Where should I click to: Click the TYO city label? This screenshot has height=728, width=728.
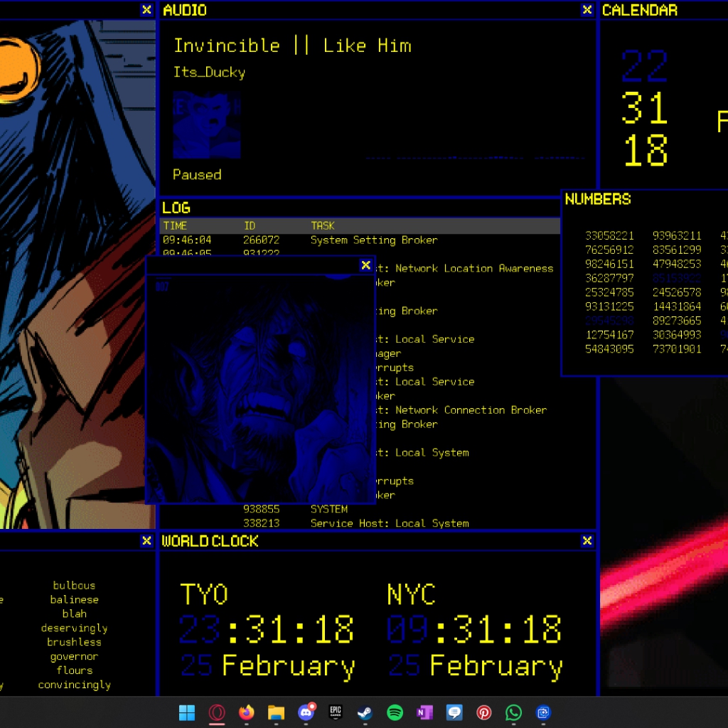(x=204, y=594)
